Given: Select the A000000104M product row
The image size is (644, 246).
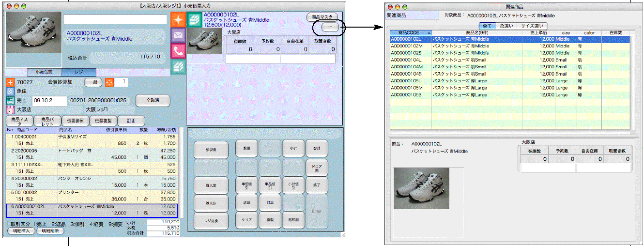Looking at the screenshot, I should (509, 67).
